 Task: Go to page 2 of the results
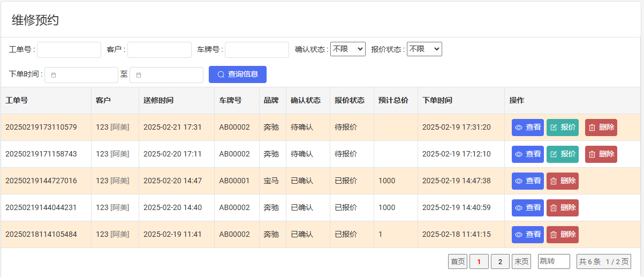pos(500,261)
